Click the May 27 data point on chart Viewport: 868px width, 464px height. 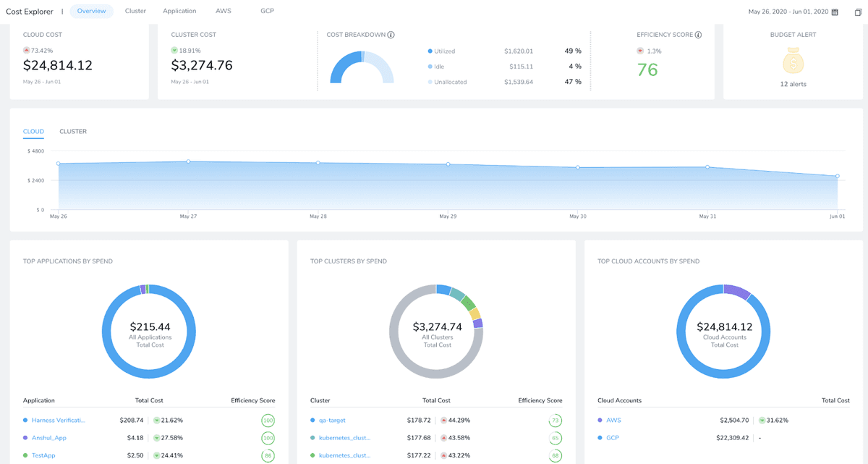(188, 161)
